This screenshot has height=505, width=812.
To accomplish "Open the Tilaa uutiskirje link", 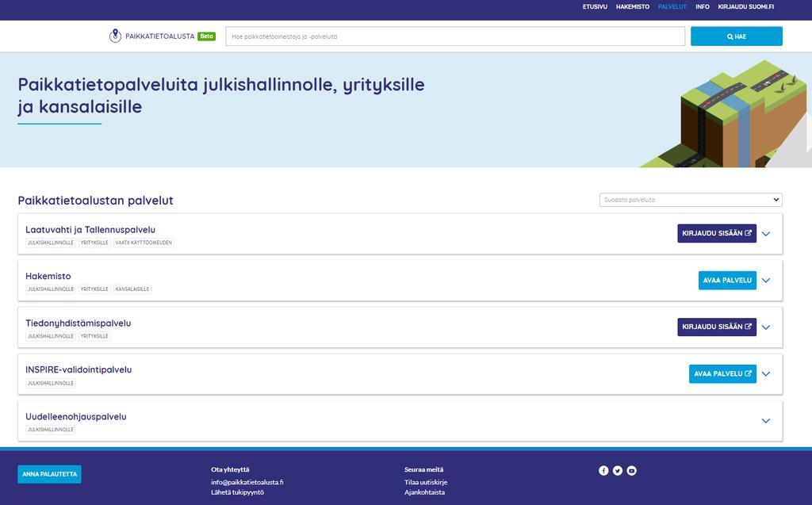I will pyautogui.click(x=426, y=482).
